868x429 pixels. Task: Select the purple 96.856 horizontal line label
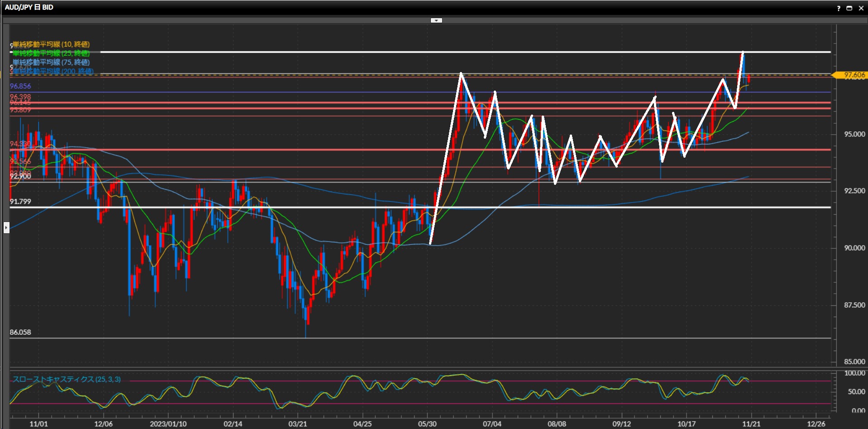coord(20,86)
